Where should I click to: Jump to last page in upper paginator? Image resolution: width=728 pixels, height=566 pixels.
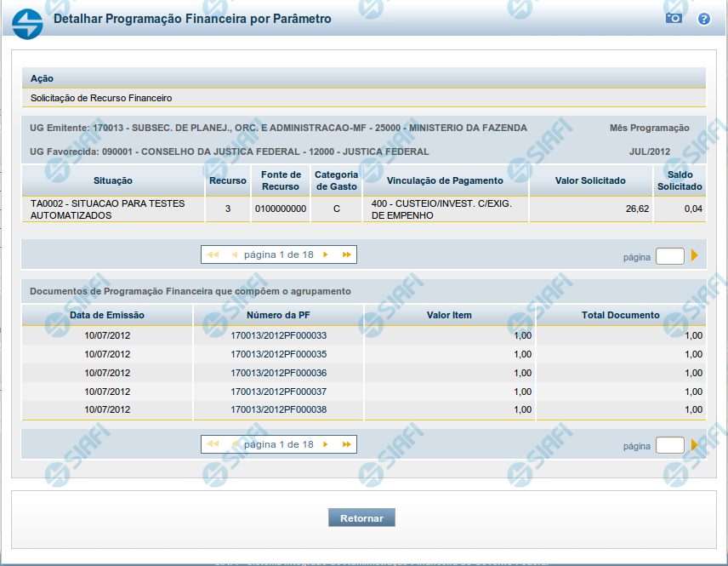coord(346,254)
